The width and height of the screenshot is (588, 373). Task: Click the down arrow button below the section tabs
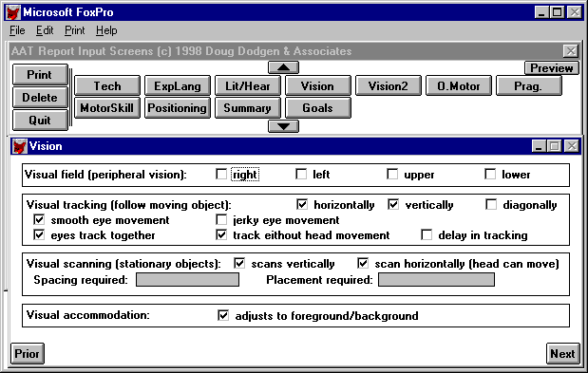point(283,126)
